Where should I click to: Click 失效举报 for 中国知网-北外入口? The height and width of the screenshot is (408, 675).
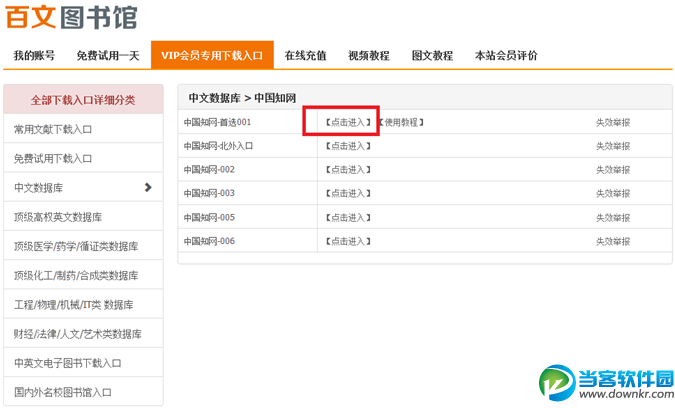click(613, 146)
